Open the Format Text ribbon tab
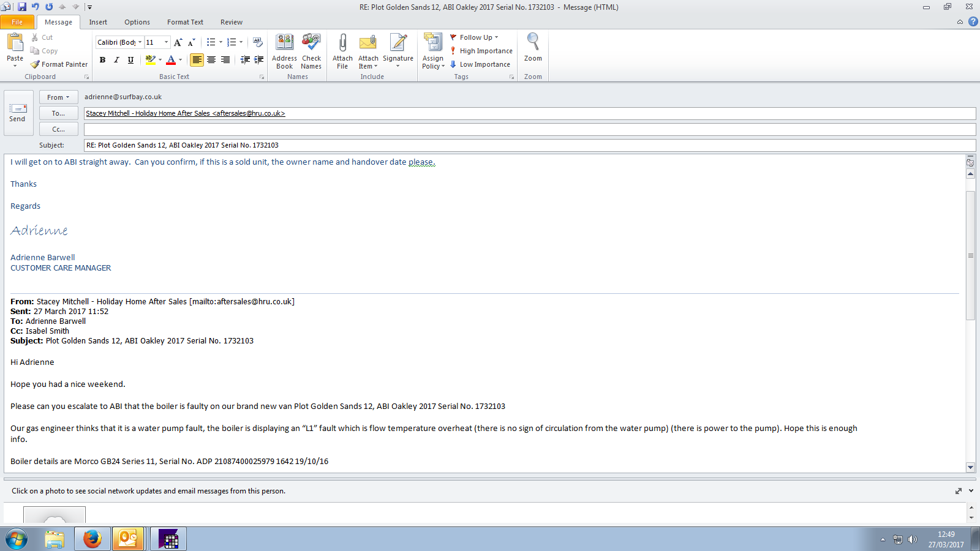Image resolution: width=980 pixels, height=551 pixels. [185, 22]
